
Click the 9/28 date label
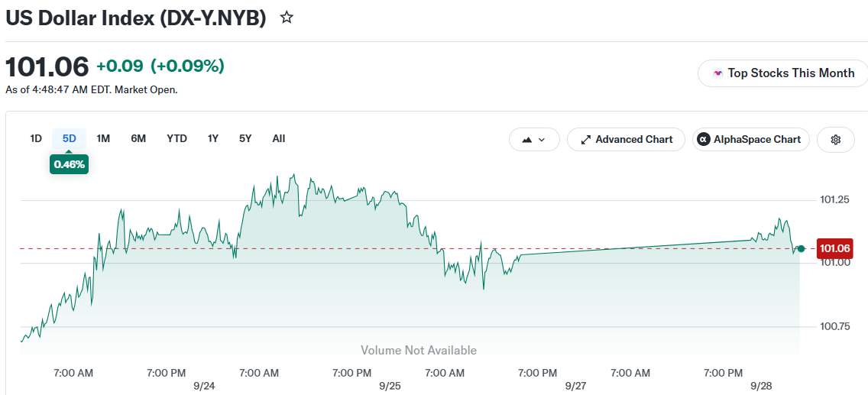tap(762, 386)
